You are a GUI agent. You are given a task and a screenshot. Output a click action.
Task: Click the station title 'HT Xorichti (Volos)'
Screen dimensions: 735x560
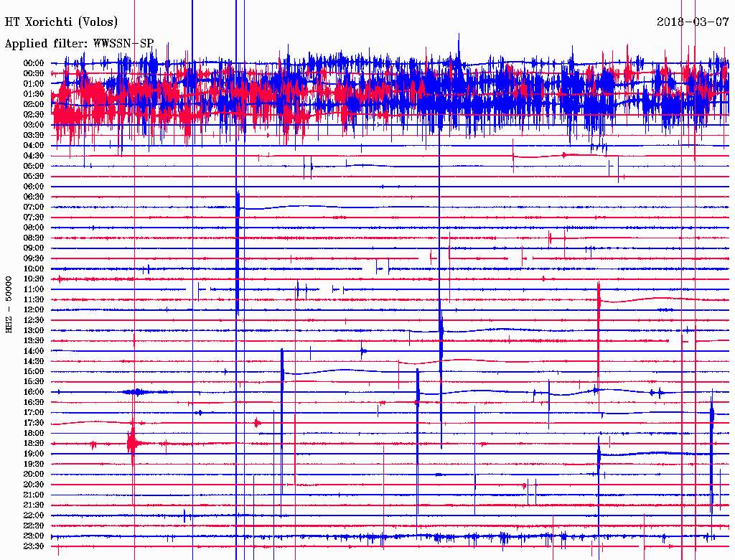62,22
